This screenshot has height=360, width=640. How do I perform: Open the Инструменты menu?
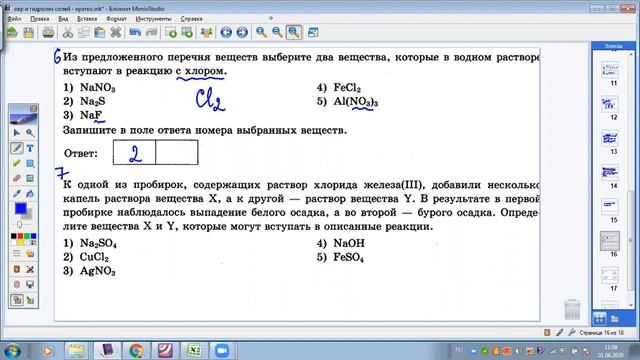[x=153, y=19]
